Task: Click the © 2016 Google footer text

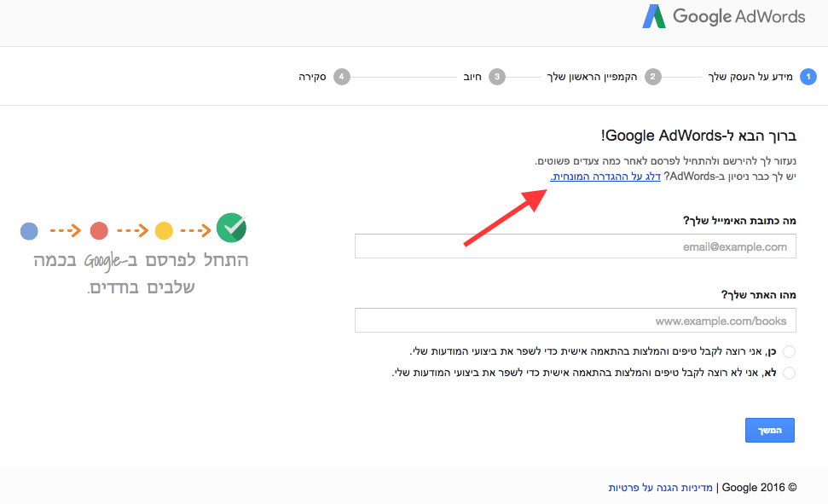Action: (x=759, y=488)
